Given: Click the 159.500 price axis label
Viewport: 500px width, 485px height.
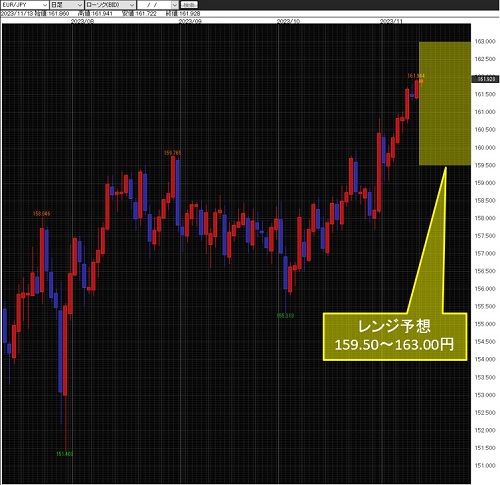Looking at the screenshot, I should (485, 165).
